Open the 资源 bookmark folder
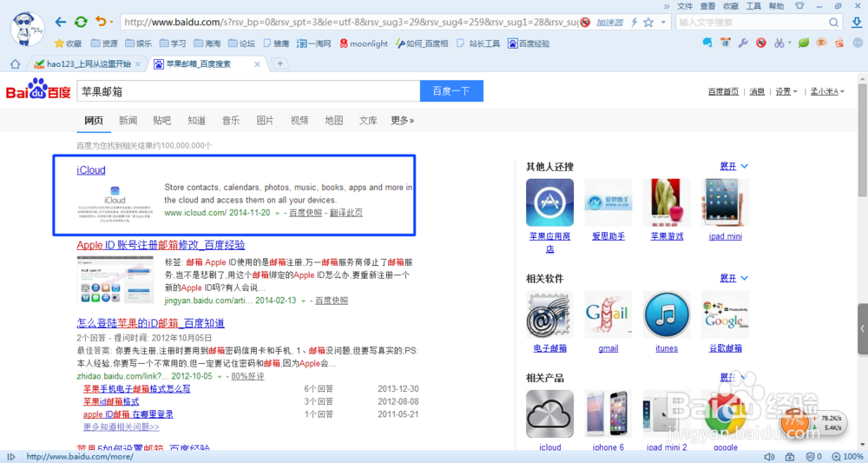 coord(104,43)
